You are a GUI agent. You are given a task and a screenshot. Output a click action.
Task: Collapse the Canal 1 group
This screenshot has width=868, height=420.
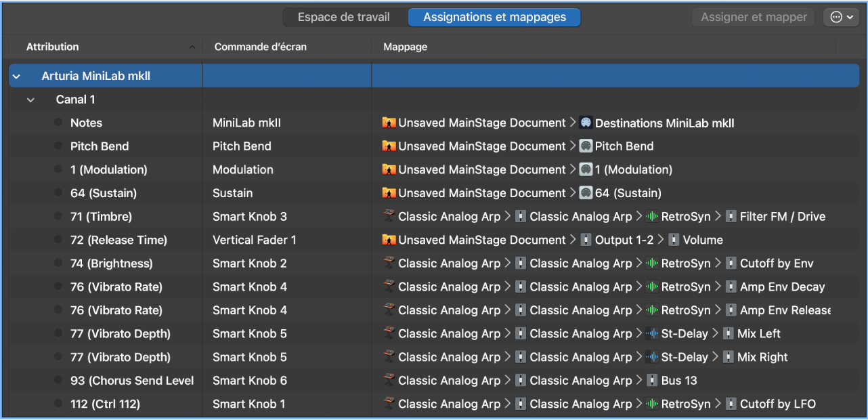[x=30, y=99]
